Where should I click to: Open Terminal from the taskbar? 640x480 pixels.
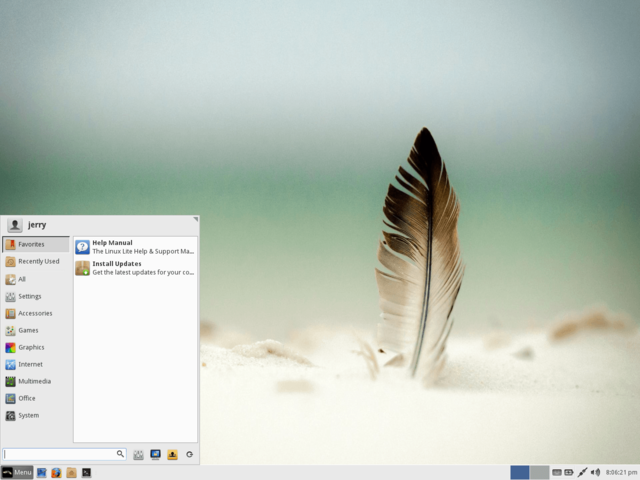[x=86, y=473]
